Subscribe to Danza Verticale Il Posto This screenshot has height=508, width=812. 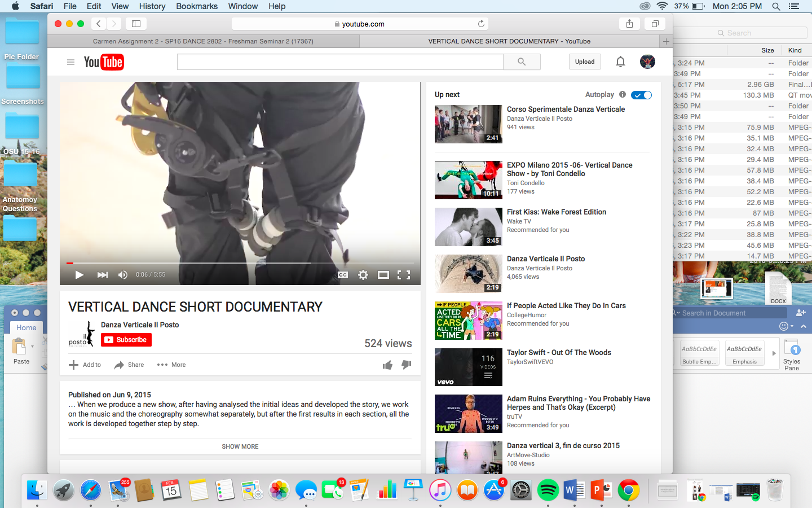click(x=126, y=340)
